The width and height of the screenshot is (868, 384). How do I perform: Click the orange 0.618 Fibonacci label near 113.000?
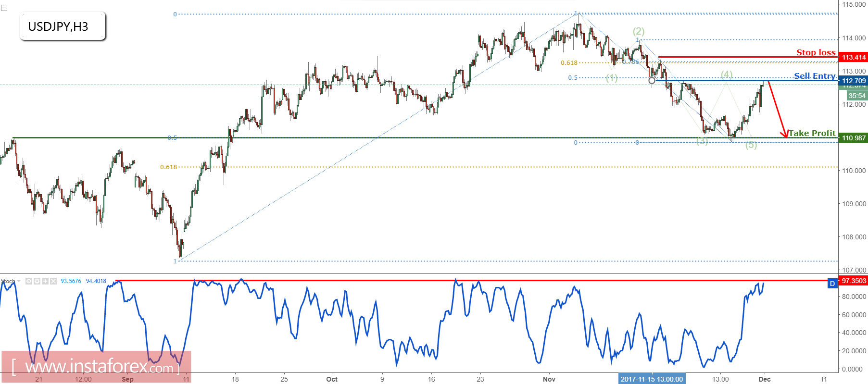569,63
